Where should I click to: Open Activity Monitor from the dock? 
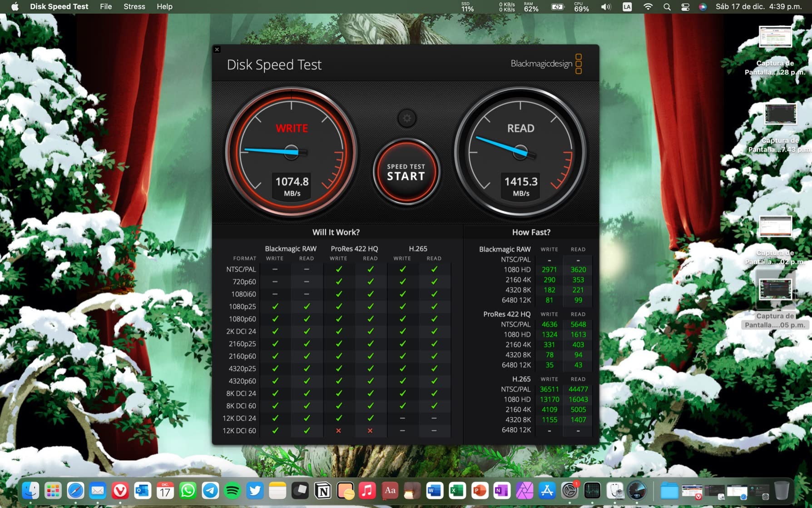(592, 491)
